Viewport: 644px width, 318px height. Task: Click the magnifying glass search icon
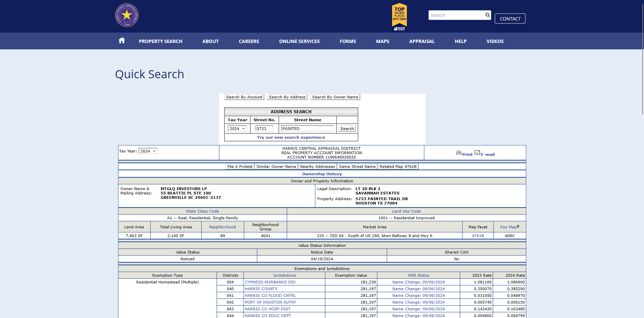tap(487, 15)
